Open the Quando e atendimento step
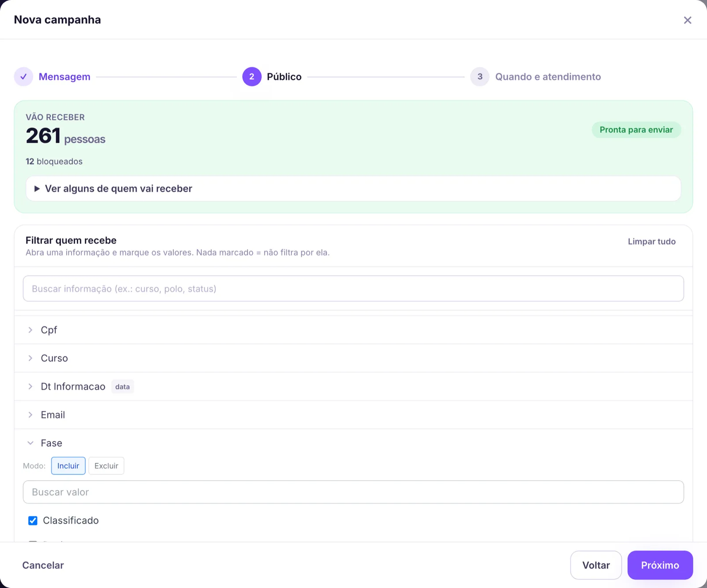Viewport: 707px width, 588px height. pyautogui.click(x=548, y=77)
